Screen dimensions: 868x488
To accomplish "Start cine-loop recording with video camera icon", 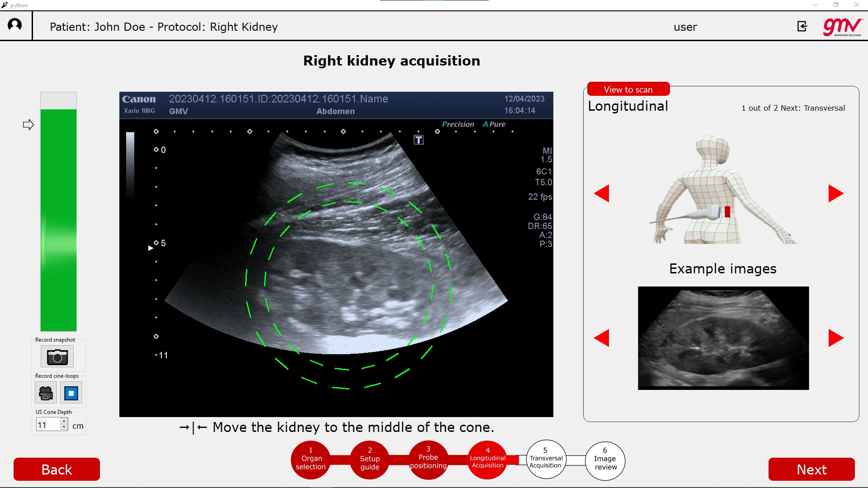I will point(46,393).
